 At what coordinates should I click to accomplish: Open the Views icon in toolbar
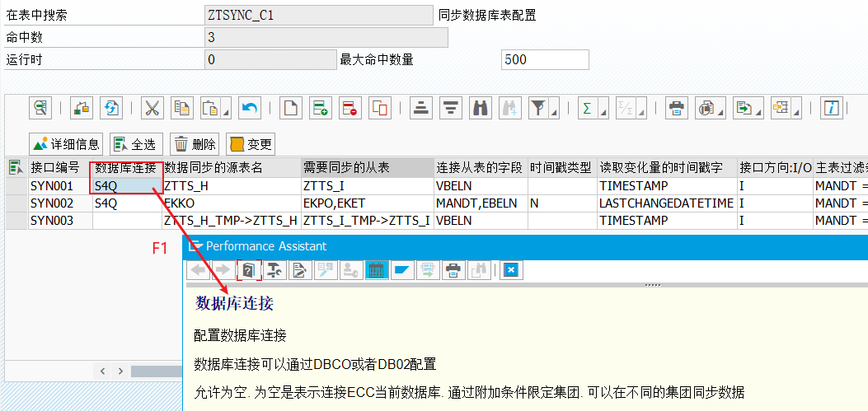coord(706,108)
